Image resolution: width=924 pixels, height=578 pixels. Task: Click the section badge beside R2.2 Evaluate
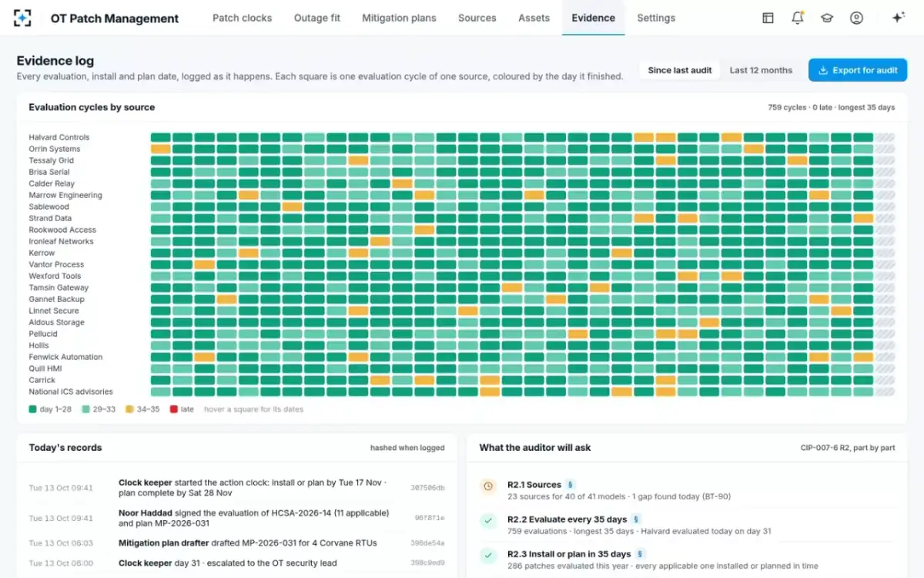coord(636,519)
